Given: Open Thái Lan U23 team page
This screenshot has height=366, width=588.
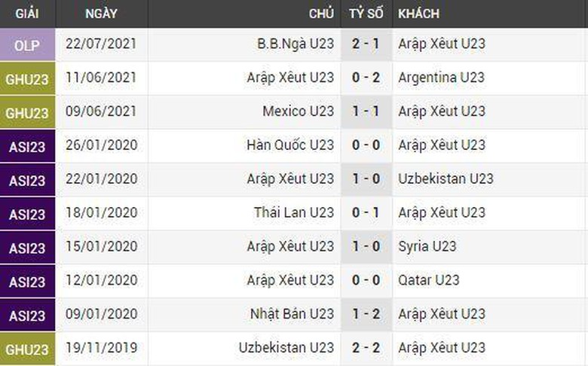Looking at the screenshot, I should pyautogui.click(x=293, y=213).
